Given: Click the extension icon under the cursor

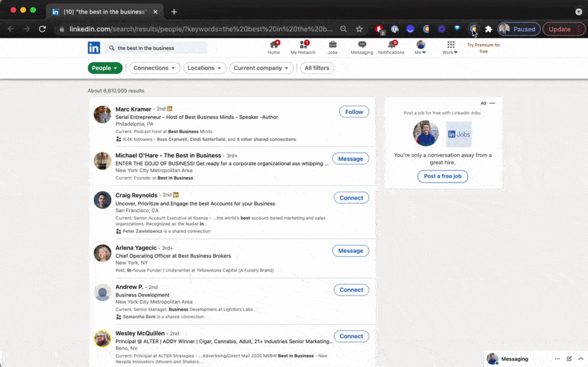Looking at the screenshot, I should [473, 29].
